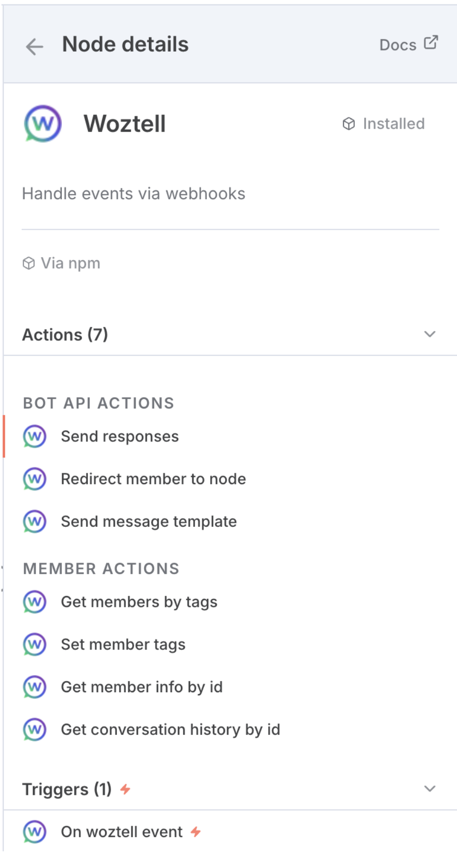Image resolution: width=457 pixels, height=868 pixels.
Task: Click the icon beside Send responses
Action: pos(34,436)
